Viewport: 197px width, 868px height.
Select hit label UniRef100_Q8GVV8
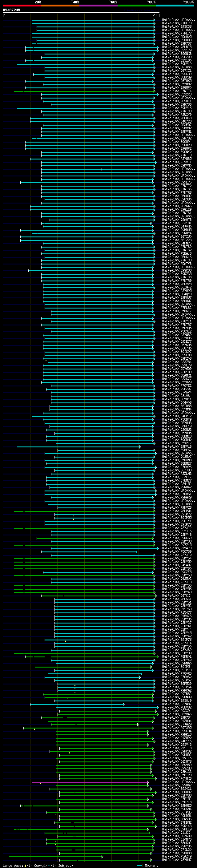[177, 285]
